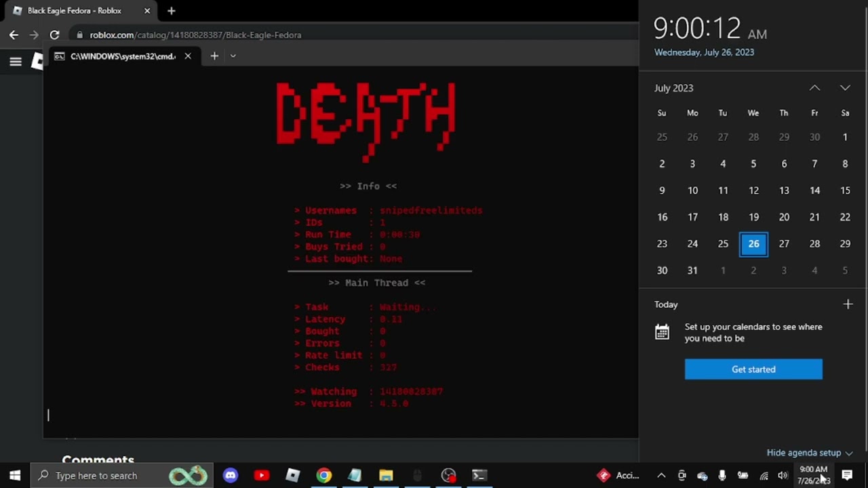Click the July 2023 month header
The height and width of the screenshot is (488, 868).
point(673,88)
